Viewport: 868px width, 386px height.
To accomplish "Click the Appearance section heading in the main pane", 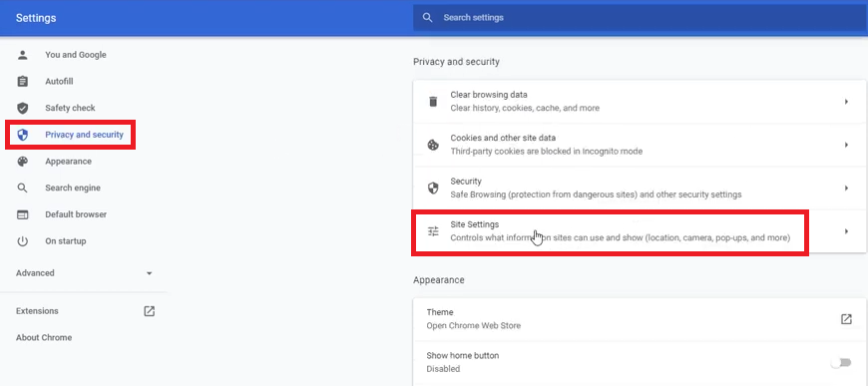I will [x=438, y=279].
